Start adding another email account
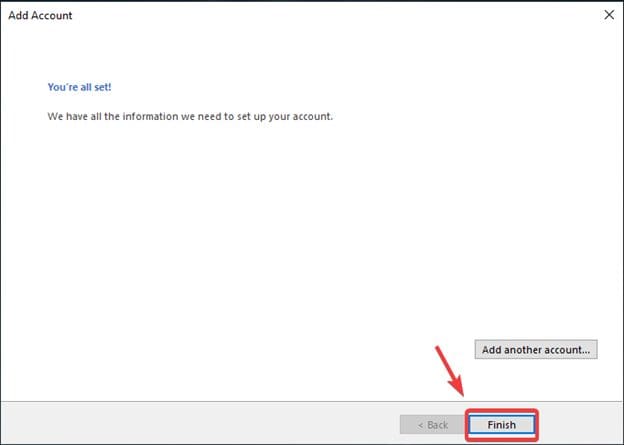Screen dimensions: 624x445 pyautogui.click(x=535, y=350)
